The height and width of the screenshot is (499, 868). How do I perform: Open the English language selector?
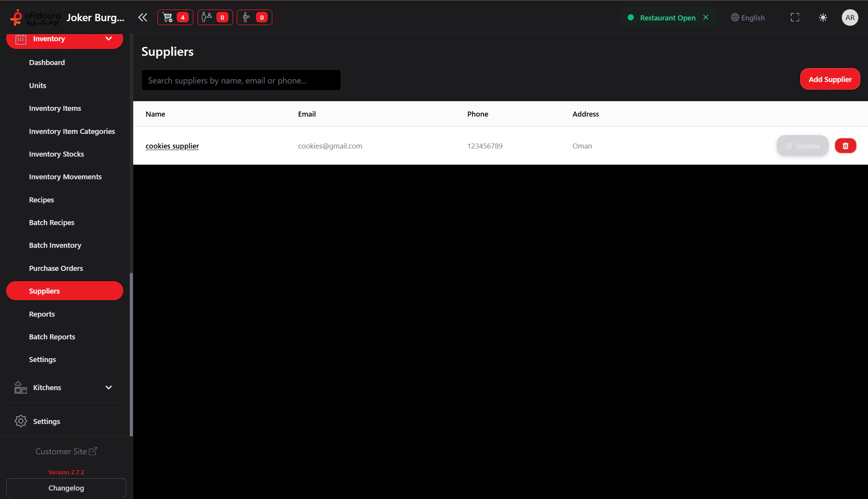748,18
